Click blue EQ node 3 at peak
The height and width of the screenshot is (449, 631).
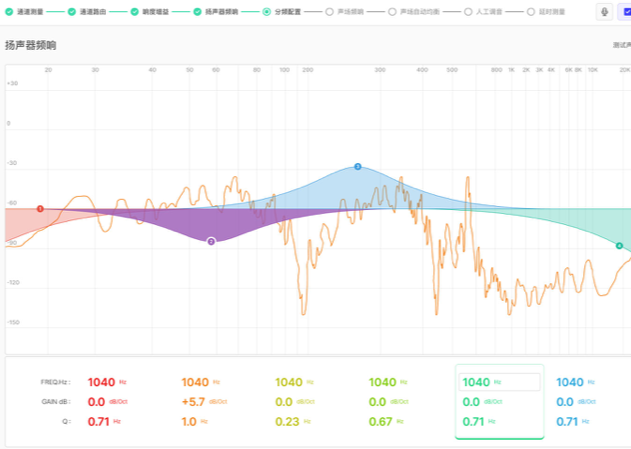357,167
